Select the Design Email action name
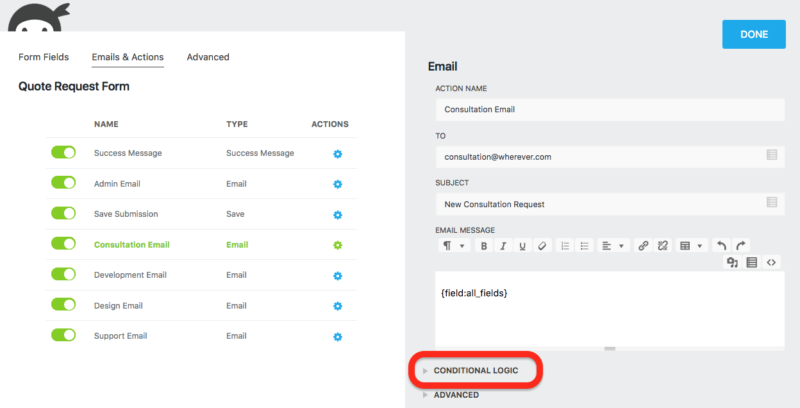Viewport: 800px width, 408px height. pos(118,305)
